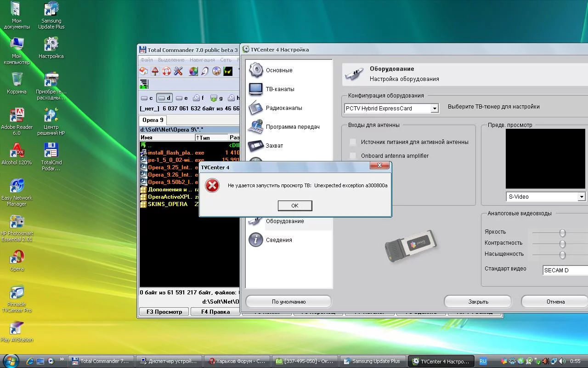
Task: Switch to Диспетчер устройств taskbar button
Action: [170, 362]
